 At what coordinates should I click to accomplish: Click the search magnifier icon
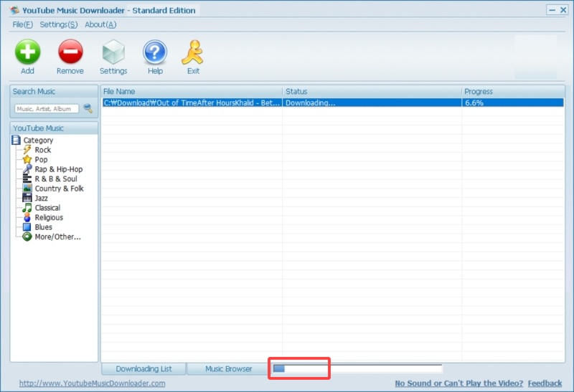88,108
